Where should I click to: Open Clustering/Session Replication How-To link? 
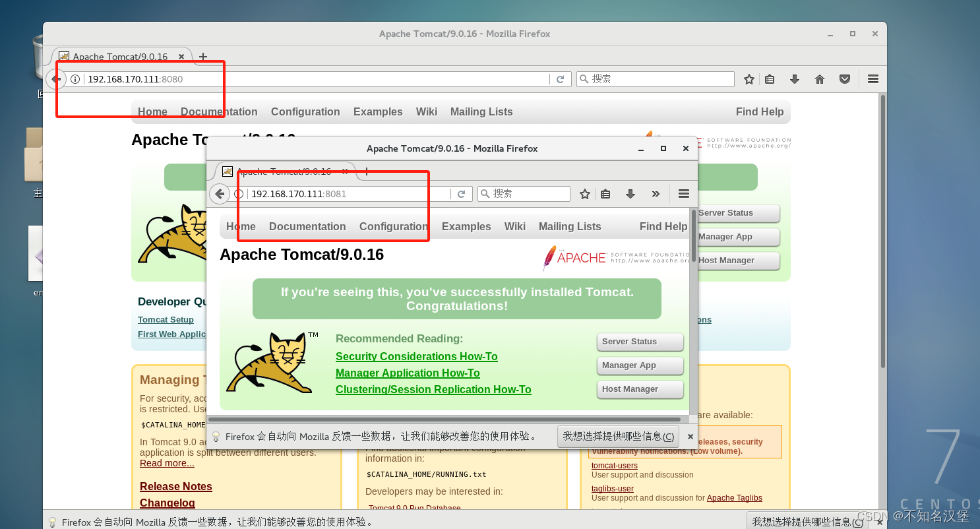point(433,389)
